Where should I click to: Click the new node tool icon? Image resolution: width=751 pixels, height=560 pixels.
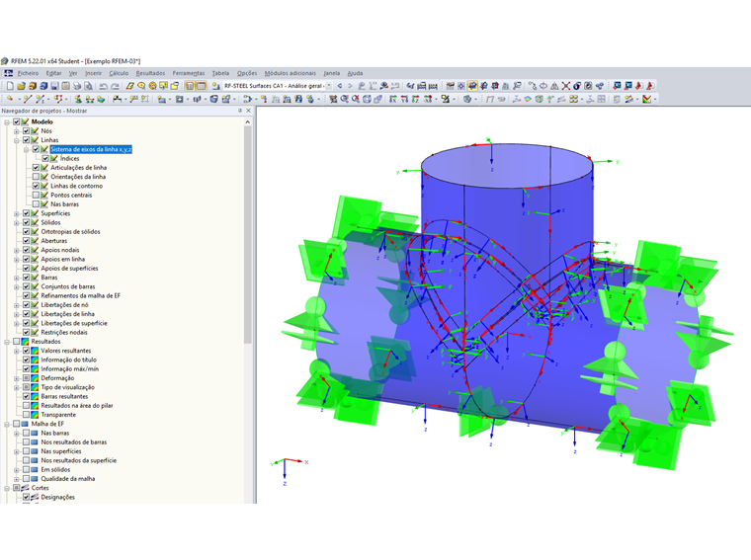10,99
